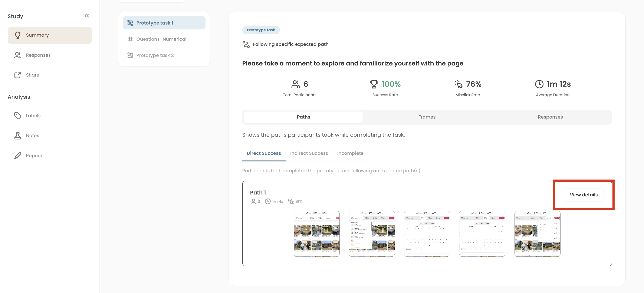Switch to the Frames tab

pyautogui.click(x=427, y=117)
